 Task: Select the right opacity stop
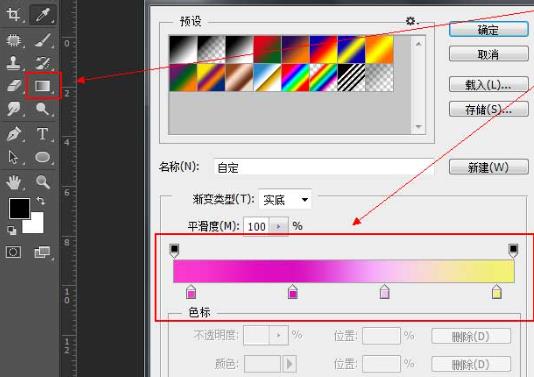coord(513,250)
